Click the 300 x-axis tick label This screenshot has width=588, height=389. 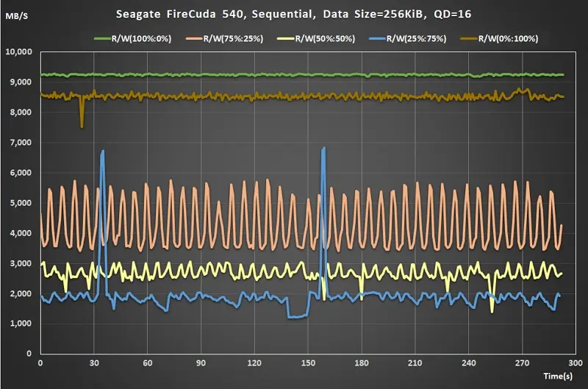576,363
